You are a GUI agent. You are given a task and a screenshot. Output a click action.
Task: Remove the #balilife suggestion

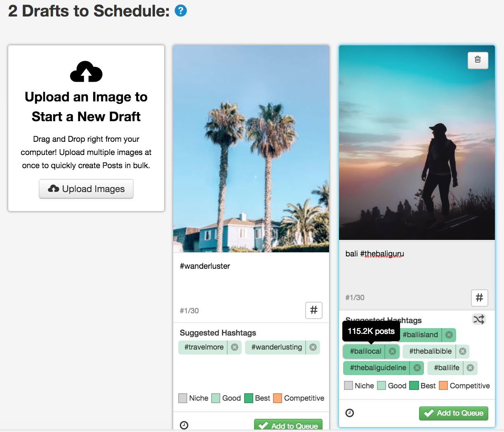coord(470,368)
